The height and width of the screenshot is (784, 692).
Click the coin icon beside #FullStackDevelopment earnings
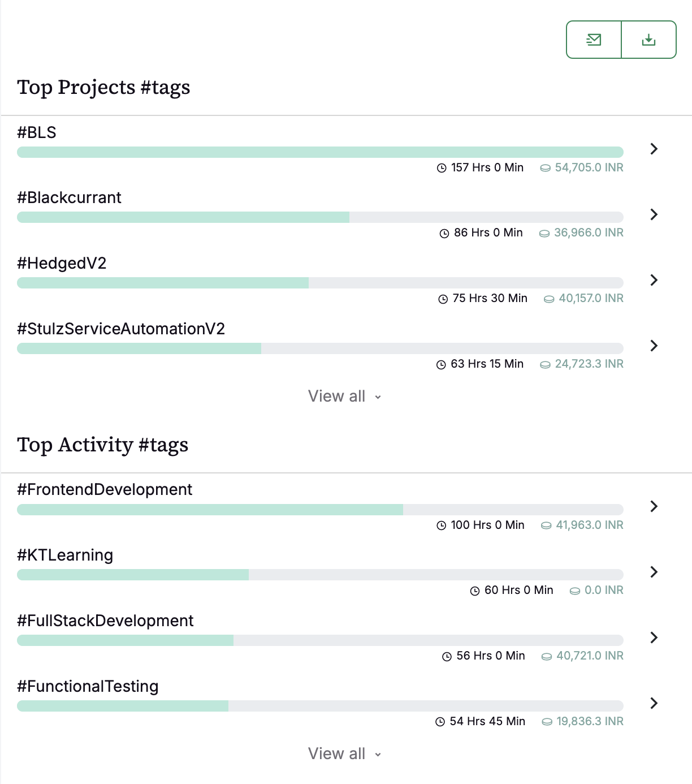click(x=546, y=656)
